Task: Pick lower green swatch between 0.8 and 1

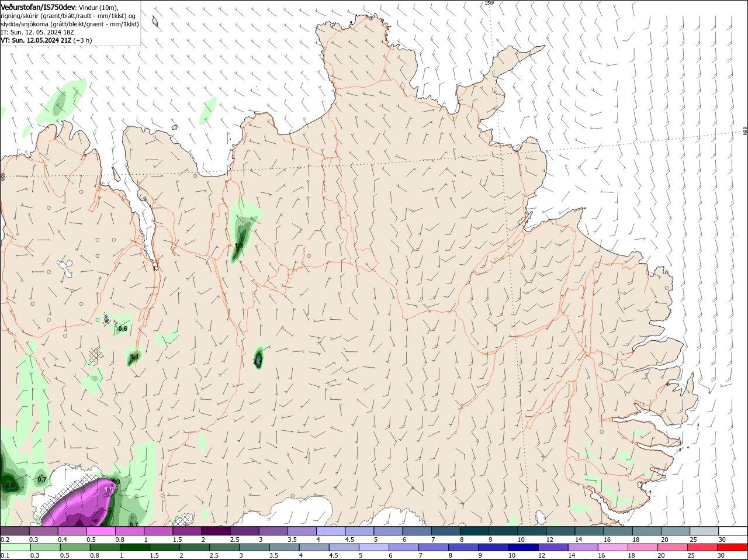Action: pyautogui.click(x=105, y=548)
